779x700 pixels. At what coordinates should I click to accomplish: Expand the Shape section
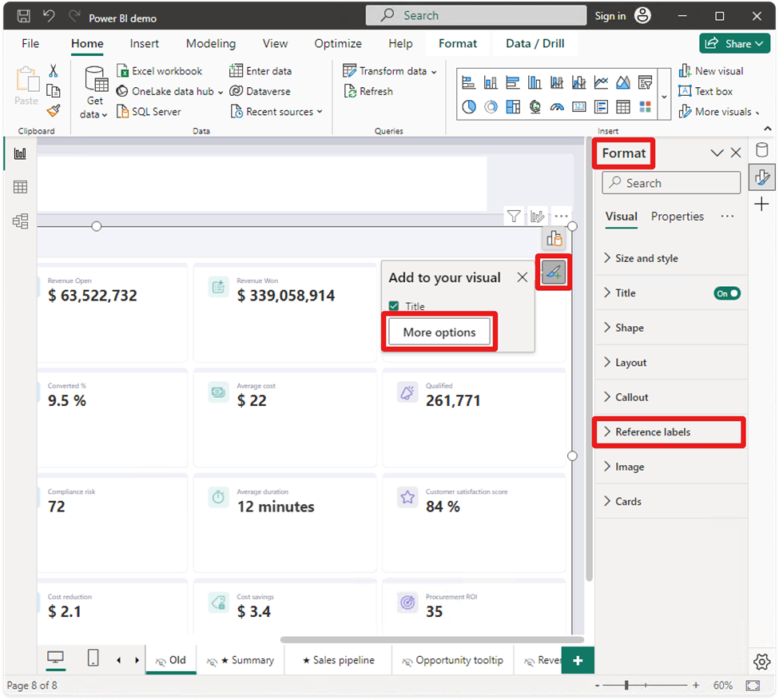coord(670,328)
